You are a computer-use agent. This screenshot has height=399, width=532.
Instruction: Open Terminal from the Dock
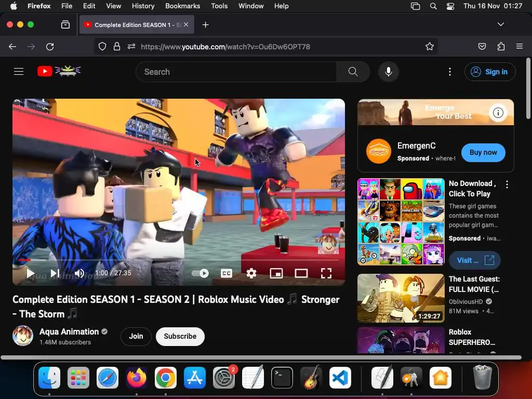(282, 378)
